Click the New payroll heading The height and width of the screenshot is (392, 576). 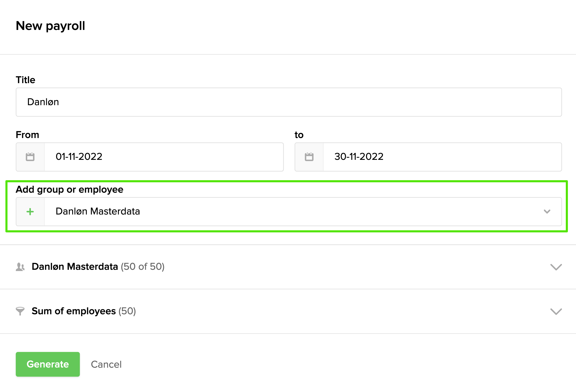coord(50,26)
